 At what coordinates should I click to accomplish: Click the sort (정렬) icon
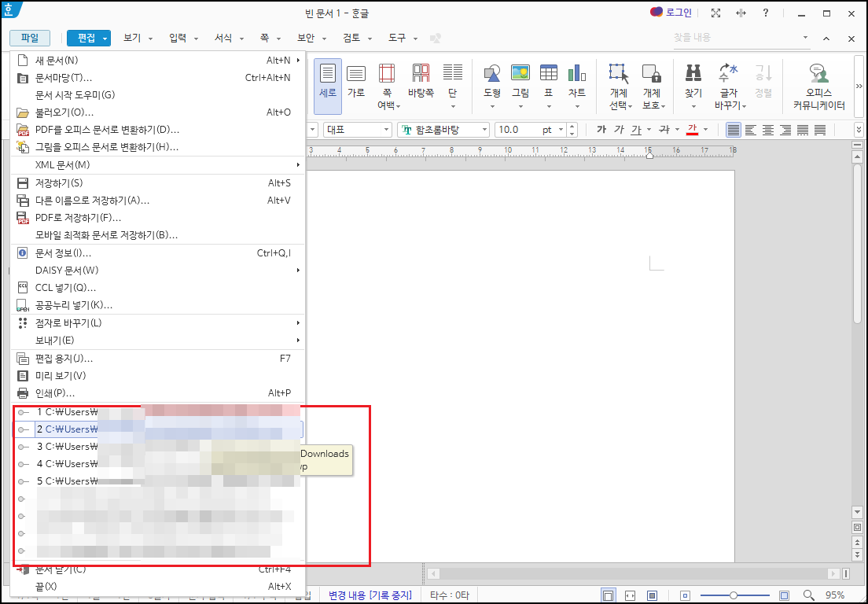click(x=763, y=80)
